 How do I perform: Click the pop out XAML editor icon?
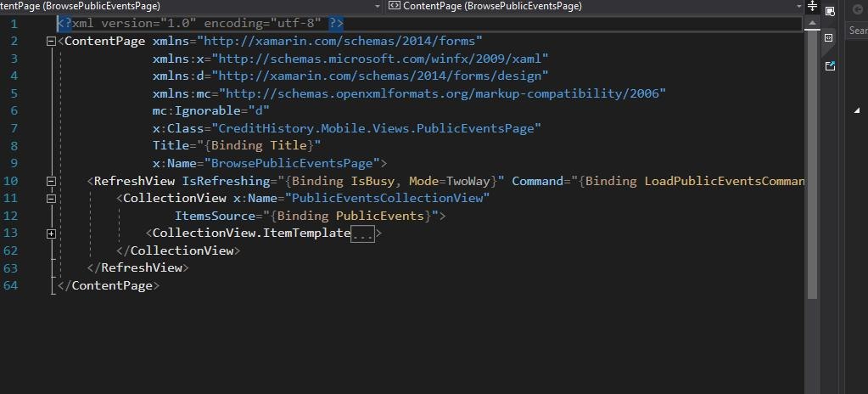829,66
